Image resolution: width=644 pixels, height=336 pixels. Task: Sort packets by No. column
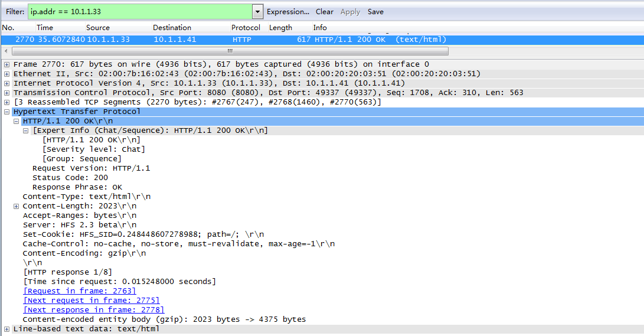[x=8, y=28]
